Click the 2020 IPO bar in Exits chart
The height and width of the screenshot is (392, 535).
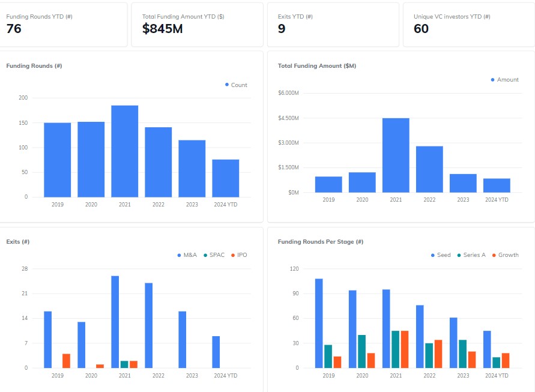click(x=100, y=366)
